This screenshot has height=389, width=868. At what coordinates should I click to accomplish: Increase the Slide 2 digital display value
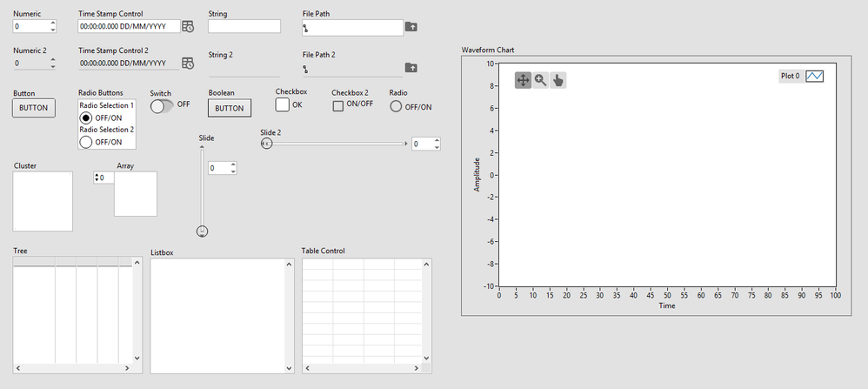(x=437, y=141)
